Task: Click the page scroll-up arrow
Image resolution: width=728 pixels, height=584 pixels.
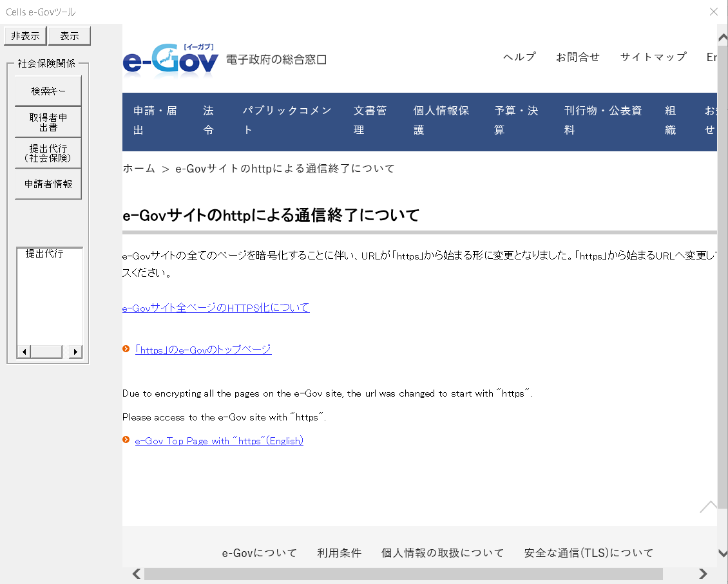Action: [x=723, y=38]
